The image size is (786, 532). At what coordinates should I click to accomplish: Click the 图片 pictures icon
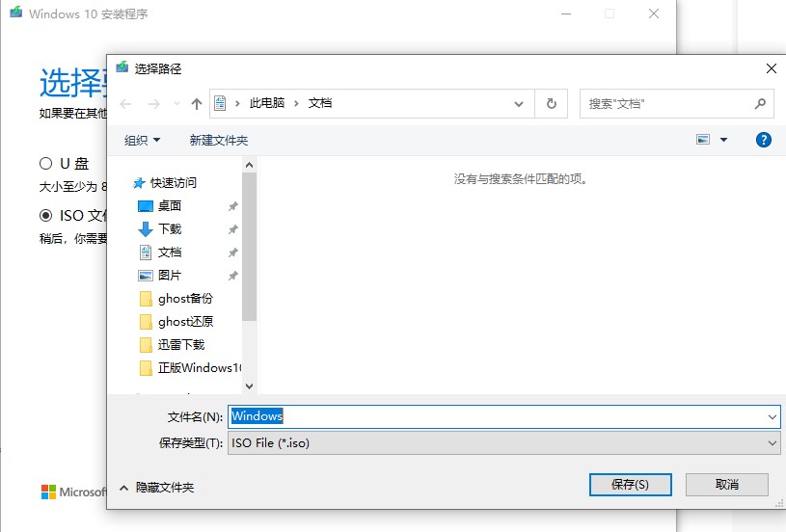[x=146, y=275]
